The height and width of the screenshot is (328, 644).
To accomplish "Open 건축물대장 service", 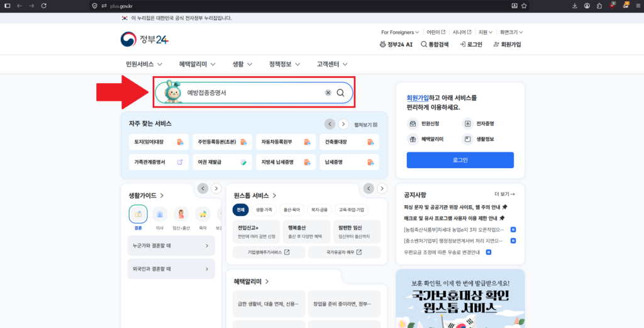I will point(350,142).
